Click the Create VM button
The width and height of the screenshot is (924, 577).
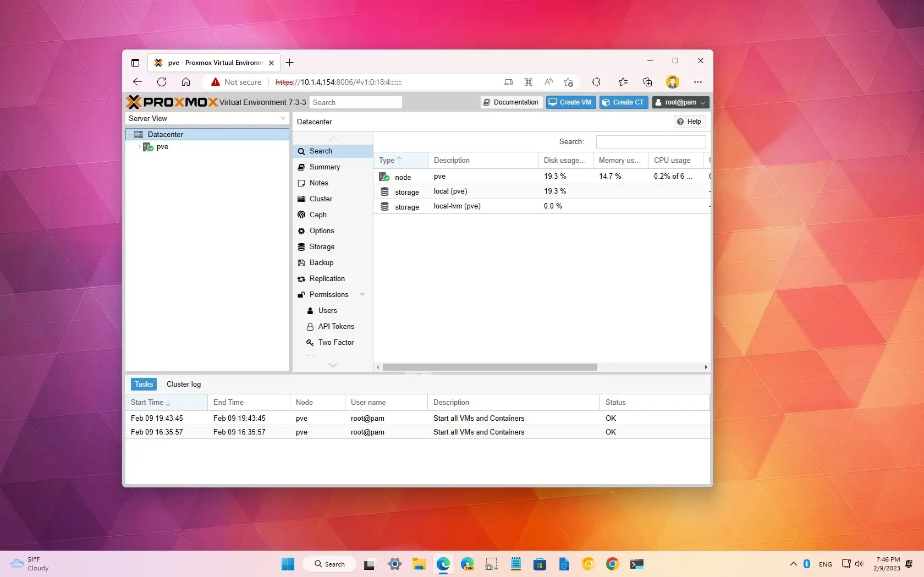click(570, 102)
